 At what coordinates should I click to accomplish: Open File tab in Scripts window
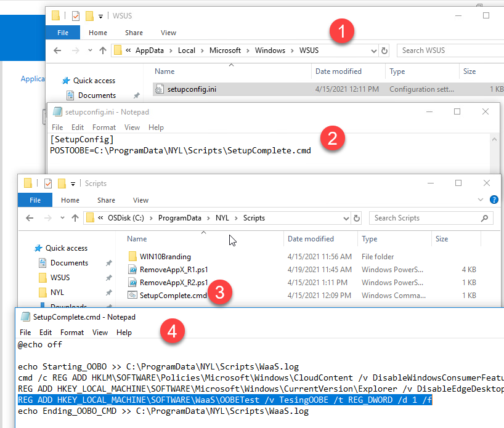[35, 200]
